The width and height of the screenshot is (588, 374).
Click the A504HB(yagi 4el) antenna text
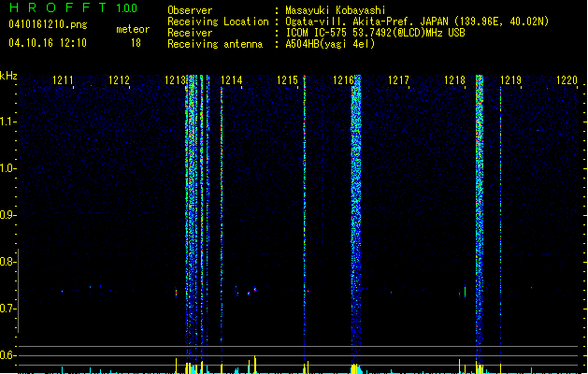[330, 44]
